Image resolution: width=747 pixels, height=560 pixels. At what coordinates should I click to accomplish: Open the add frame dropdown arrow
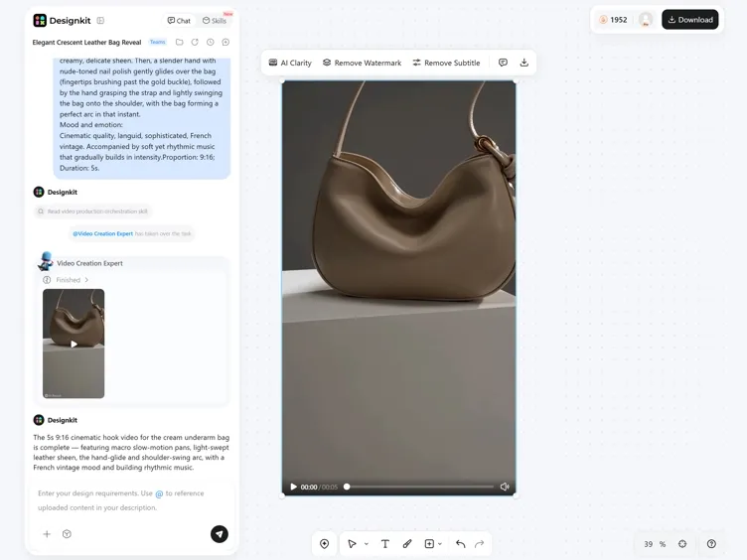pyautogui.click(x=440, y=544)
